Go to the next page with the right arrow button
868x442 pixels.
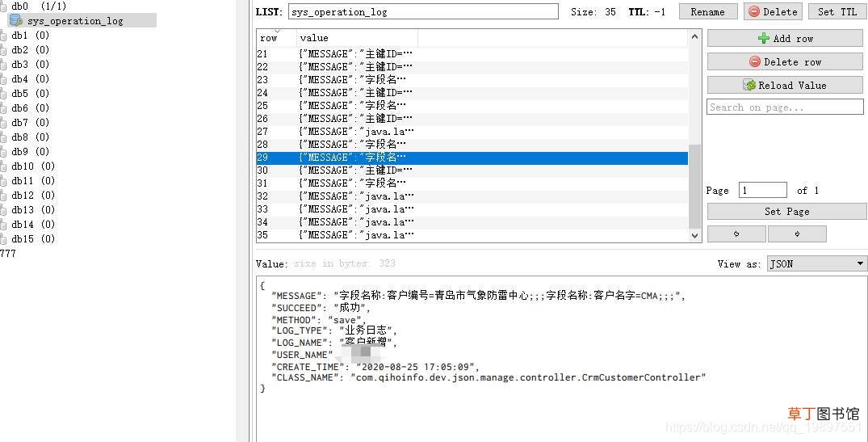797,234
